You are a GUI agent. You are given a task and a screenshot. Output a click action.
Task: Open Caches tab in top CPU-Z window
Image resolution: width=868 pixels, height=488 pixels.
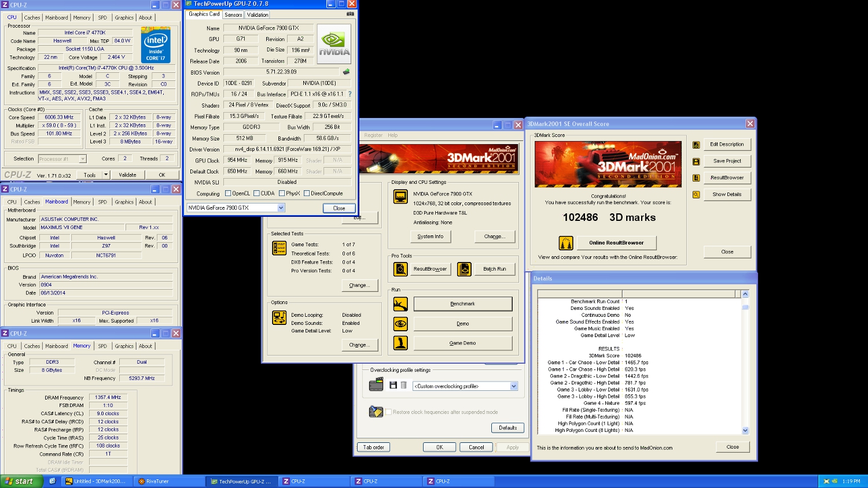(x=32, y=17)
